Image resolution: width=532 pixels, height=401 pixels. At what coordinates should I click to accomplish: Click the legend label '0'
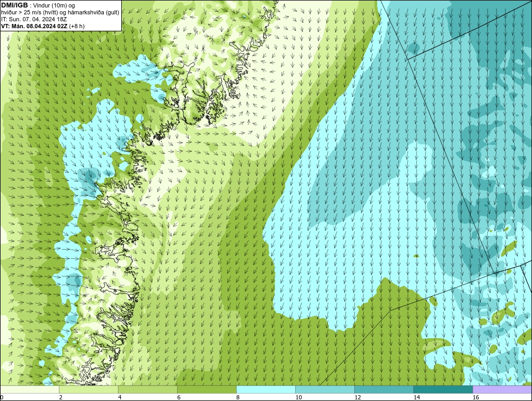pyautogui.click(x=2, y=397)
